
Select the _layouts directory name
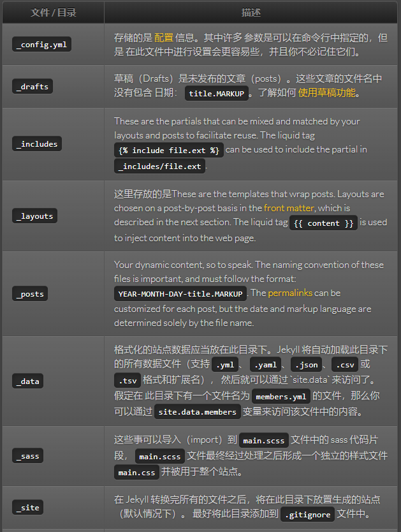click(x=34, y=216)
